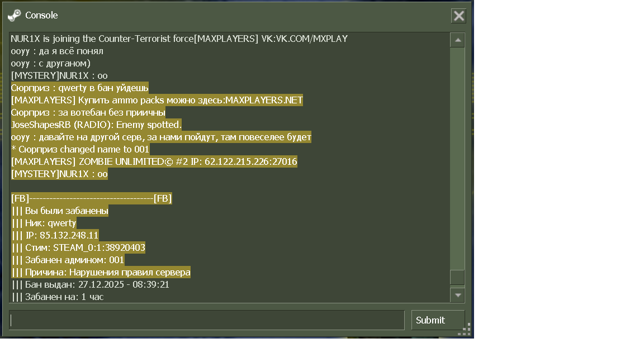Click the 'Забанен админом: 001' line
This screenshot has width=644, height=362.
[x=68, y=260]
